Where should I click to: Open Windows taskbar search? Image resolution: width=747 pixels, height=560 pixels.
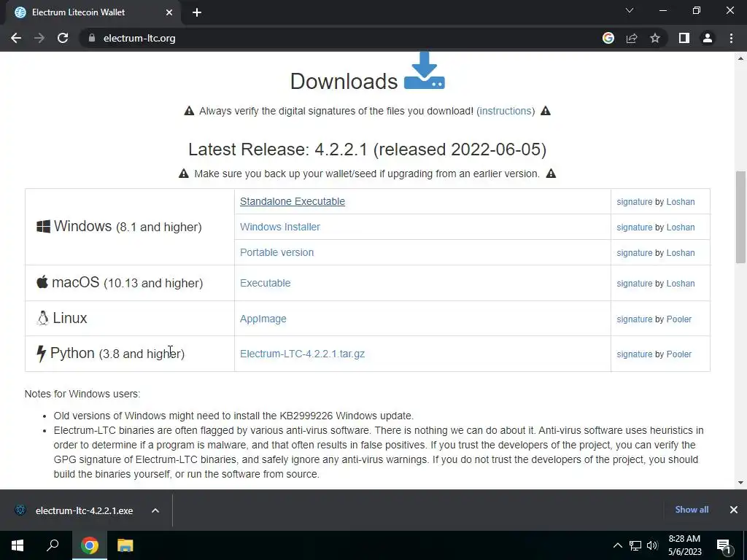click(x=53, y=545)
